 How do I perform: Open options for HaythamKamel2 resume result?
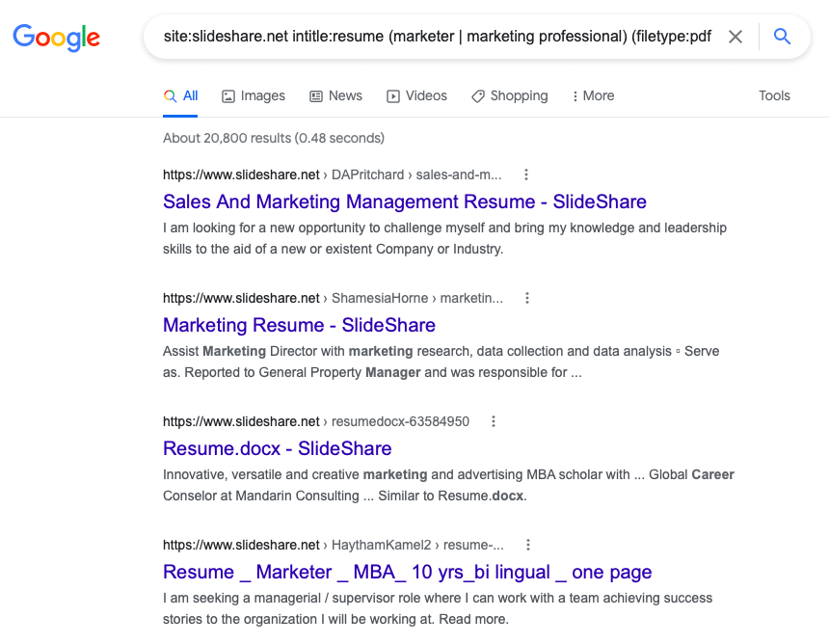pyautogui.click(x=528, y=545)
